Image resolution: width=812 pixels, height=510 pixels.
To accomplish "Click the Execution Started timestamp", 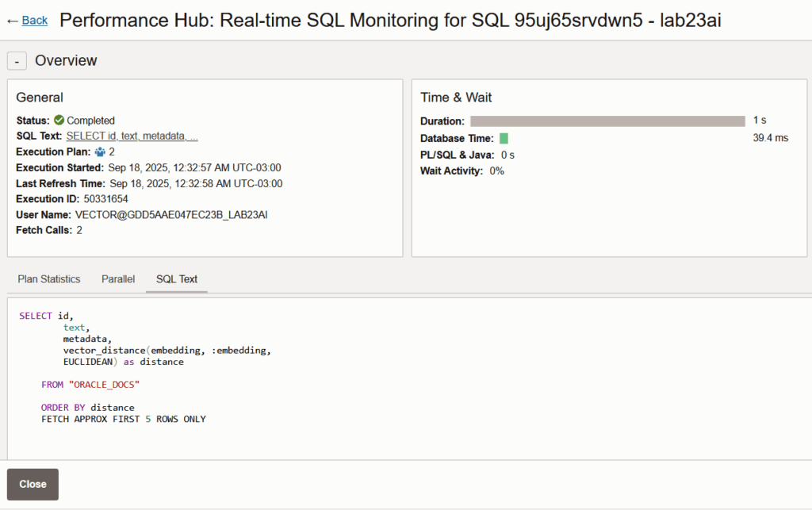I will click(x=193, y=167).
